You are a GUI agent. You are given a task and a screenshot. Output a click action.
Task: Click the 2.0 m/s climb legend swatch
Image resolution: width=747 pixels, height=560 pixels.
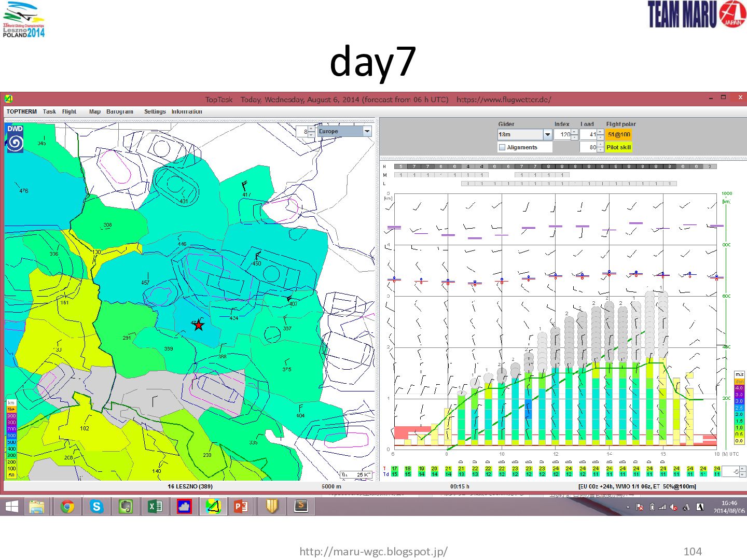tap(739, 414)
